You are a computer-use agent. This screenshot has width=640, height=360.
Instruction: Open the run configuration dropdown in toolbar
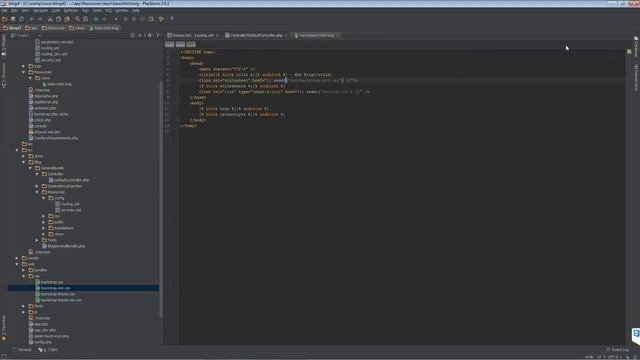pyautogui.click(x=116, y=19)
